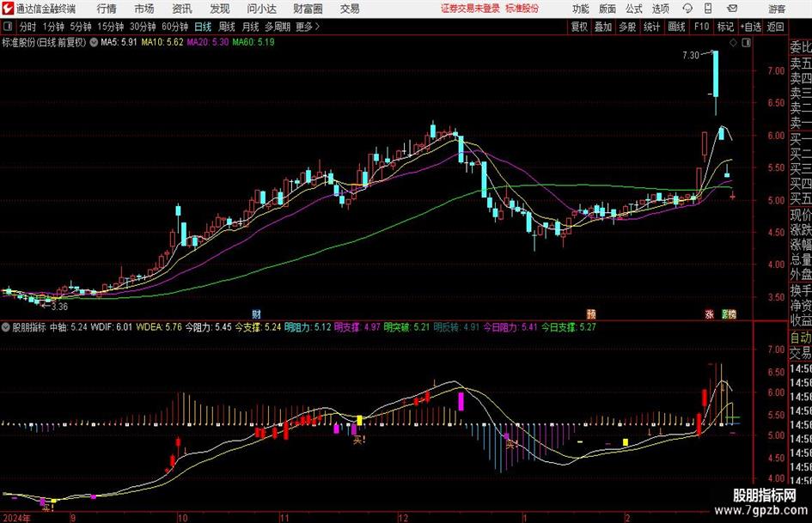Click the 标记 mark button

pos(725,27)
